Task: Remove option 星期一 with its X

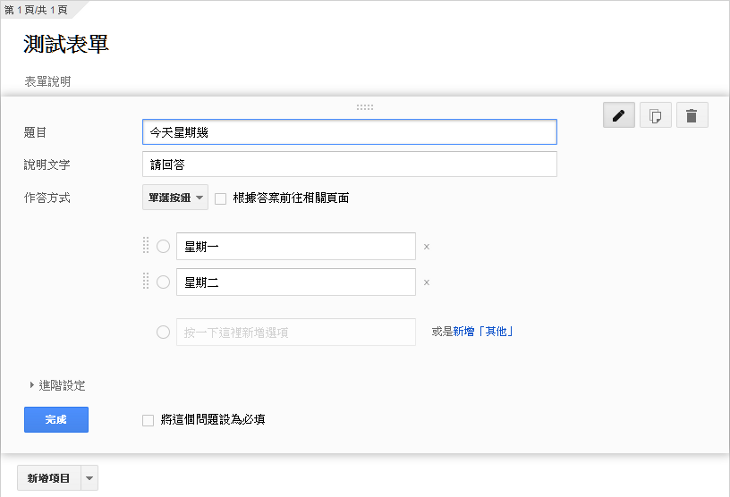Action: (427, 246)
